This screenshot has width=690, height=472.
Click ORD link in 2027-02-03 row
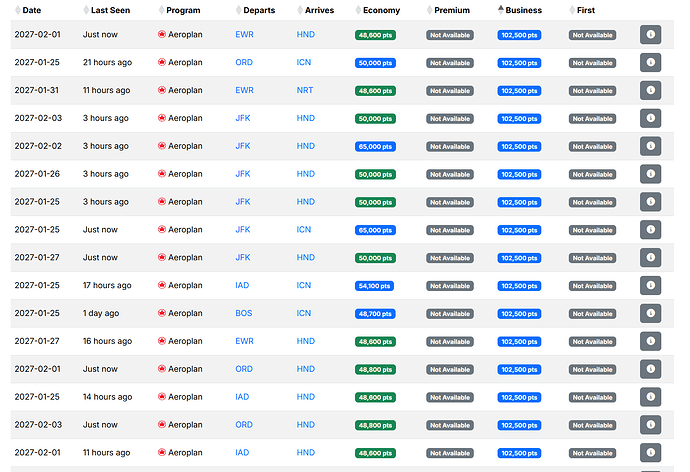coord(244,424)
